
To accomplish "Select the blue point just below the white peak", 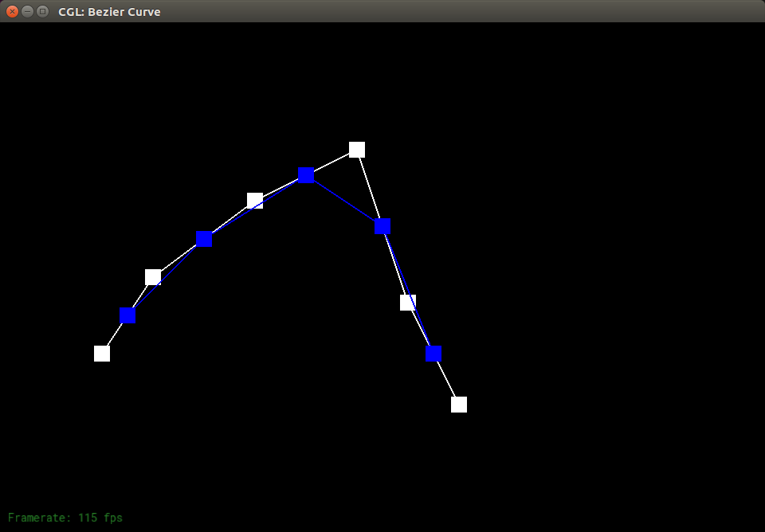I will [x=382, y=226].
